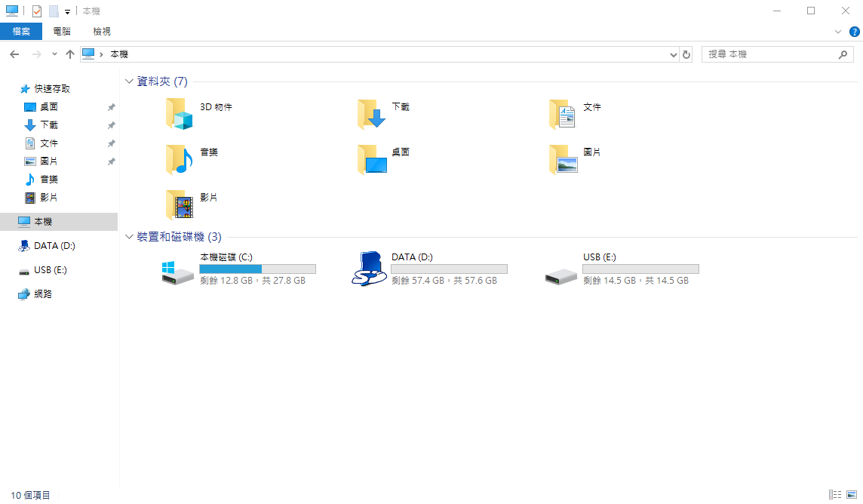Go up one level with up arrow
This screenshot has height=504, width=863.
(70, 54)
